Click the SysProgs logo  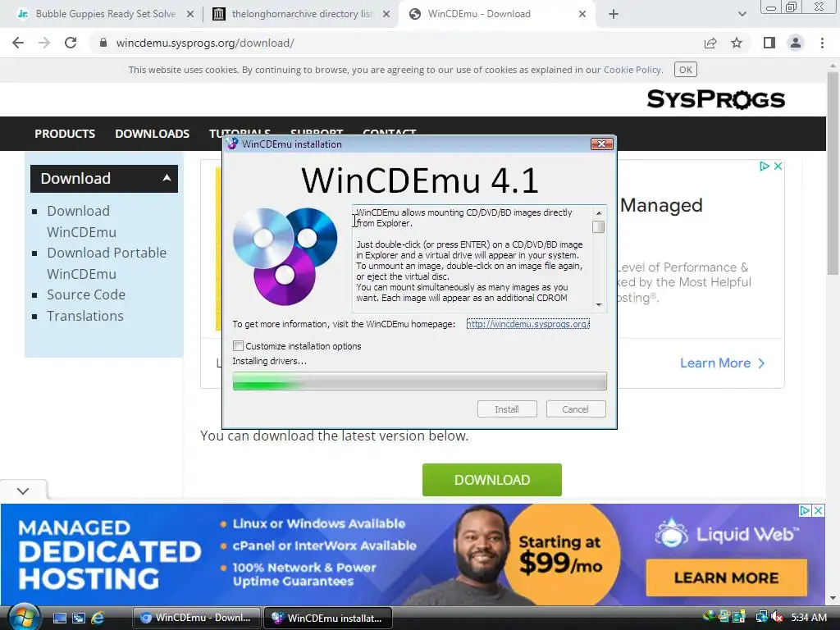tap(715, 99)
